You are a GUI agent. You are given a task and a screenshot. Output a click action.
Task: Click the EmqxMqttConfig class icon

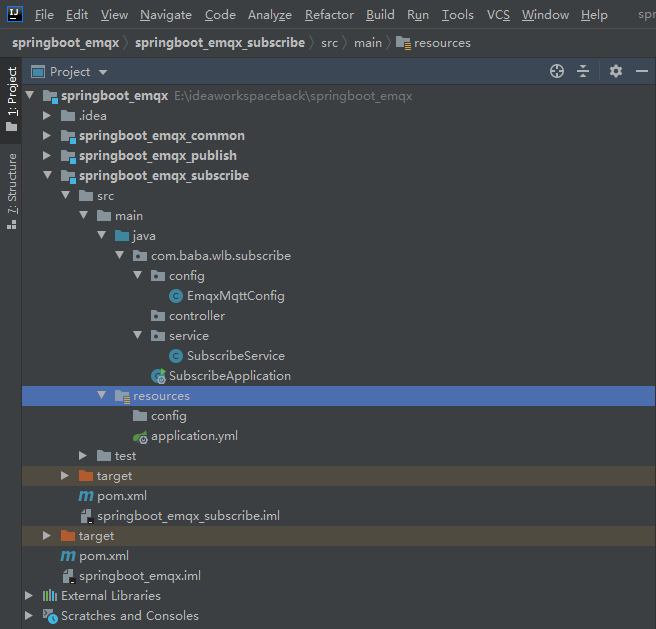[176, 296]
